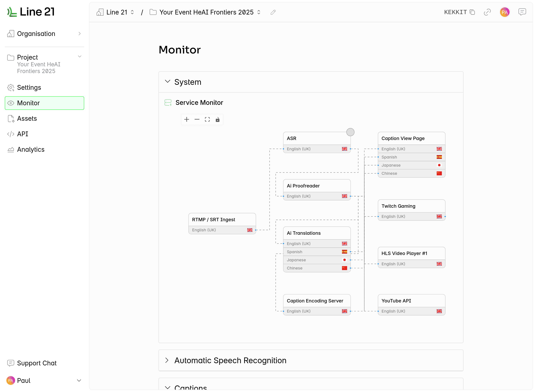Click the grey status circle on ASR node

tap(350, 132)
